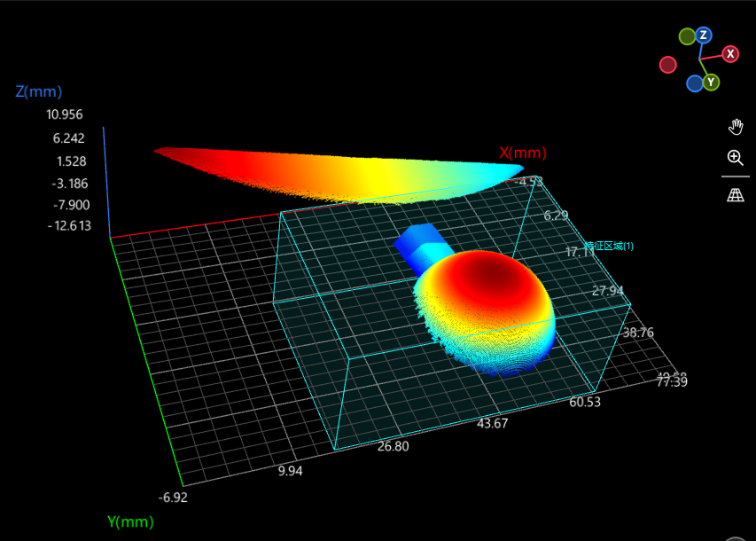Click the Y(mm) axis title
The width and height of the screenshot is (756, 541).
[129, 522]
